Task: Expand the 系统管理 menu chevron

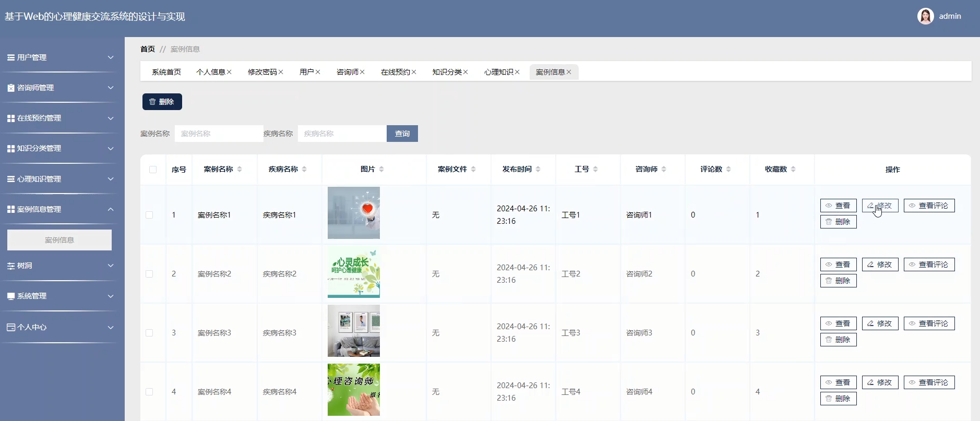Action: 111,296
